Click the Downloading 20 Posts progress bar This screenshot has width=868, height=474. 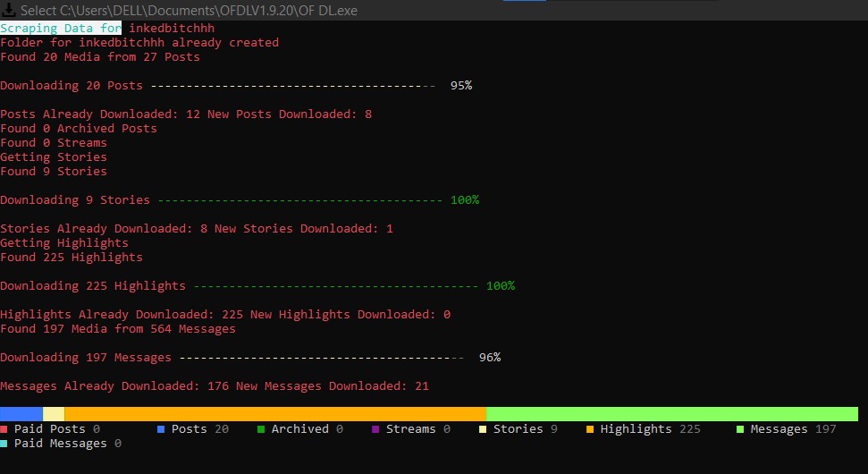(292, 86)
